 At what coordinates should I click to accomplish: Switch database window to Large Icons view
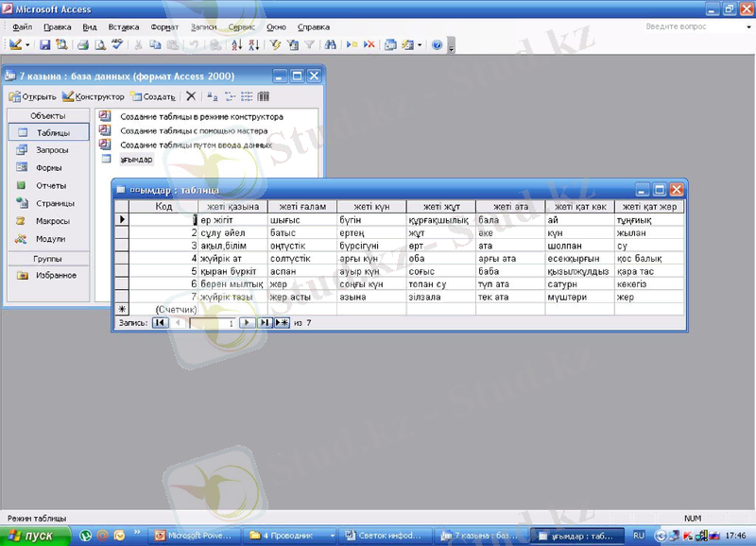tap(213, 96)
